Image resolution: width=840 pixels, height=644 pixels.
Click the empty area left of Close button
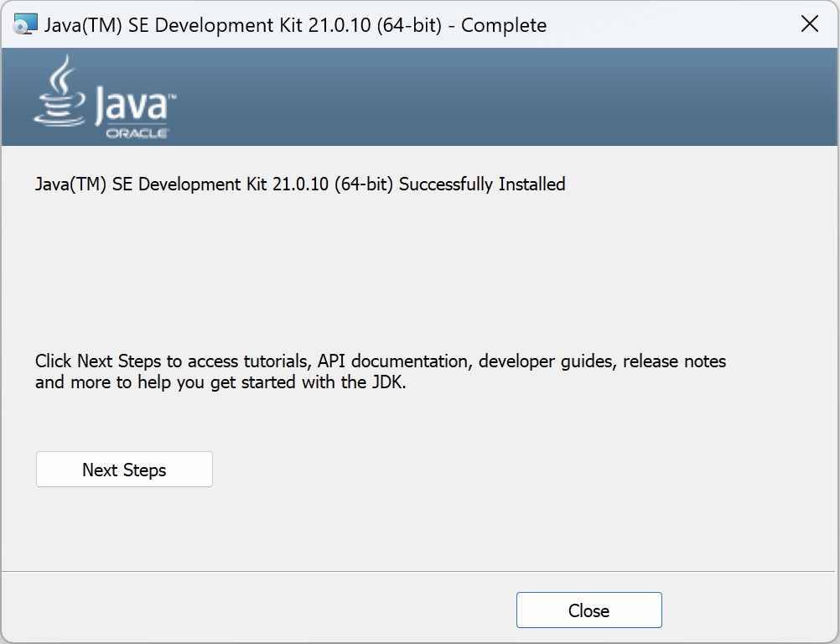pos(251,610)
